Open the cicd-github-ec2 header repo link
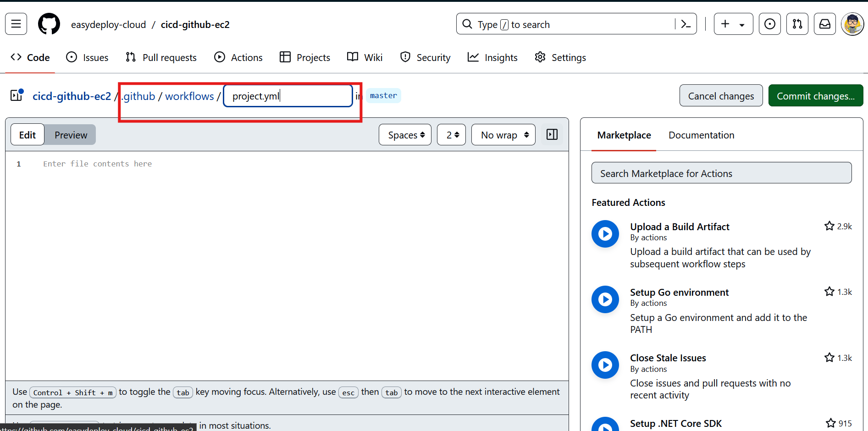The width and height of the screenshot is (868, 431). click(x=195, y=25)
